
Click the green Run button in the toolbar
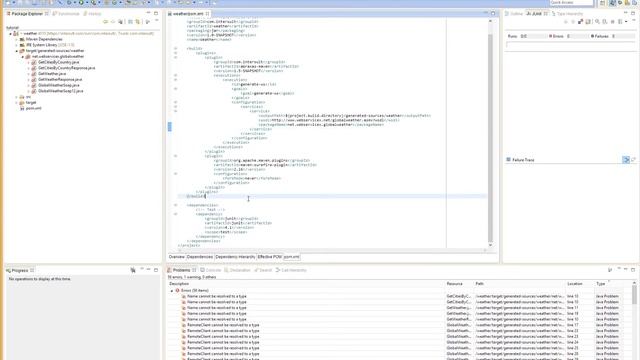coord(81,2)
